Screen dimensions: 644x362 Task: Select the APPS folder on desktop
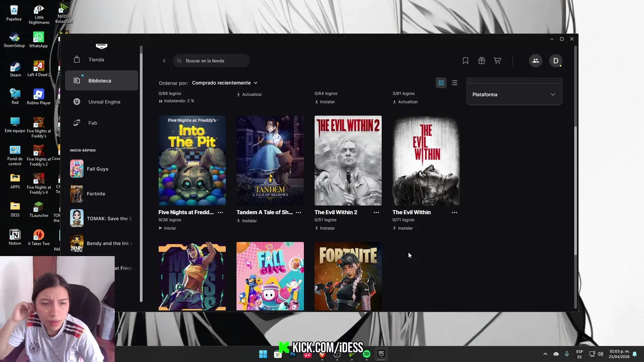tap(15, 182)
